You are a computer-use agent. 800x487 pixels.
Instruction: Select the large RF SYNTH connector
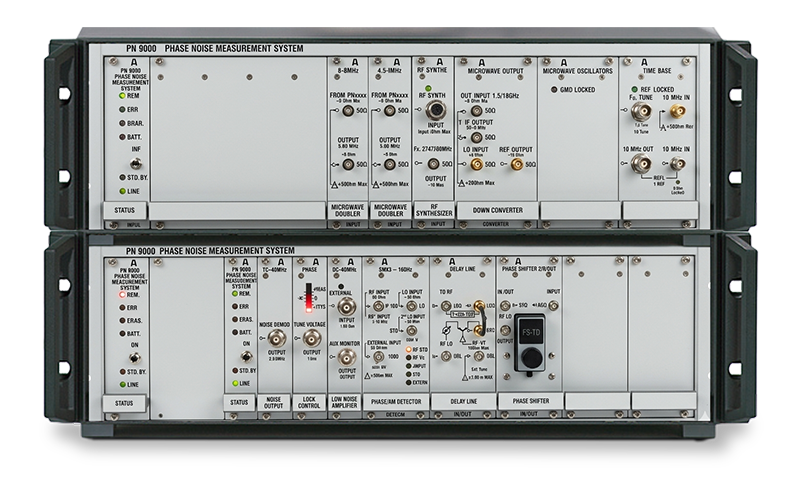click(435, 109)
